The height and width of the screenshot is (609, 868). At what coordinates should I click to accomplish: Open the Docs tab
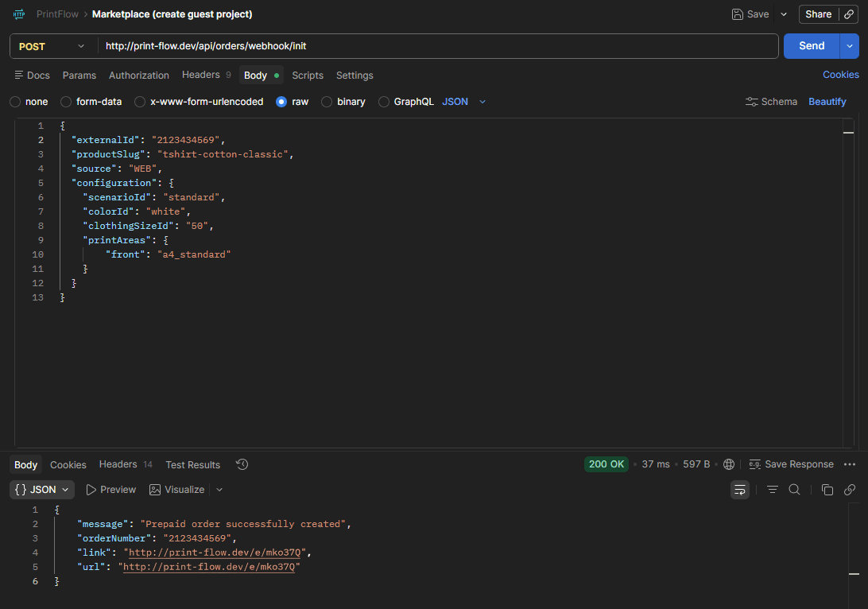pyautogui.click(x=32, y=76)
